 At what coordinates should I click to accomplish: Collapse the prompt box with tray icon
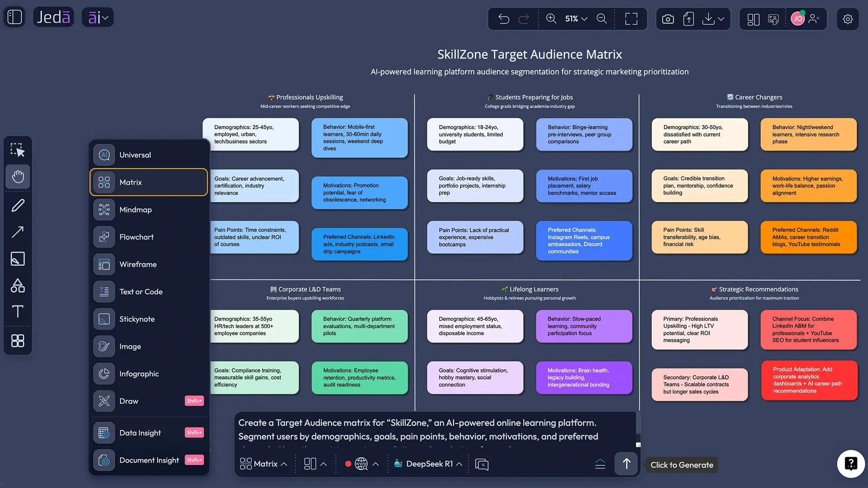click(x=600, y=464)
